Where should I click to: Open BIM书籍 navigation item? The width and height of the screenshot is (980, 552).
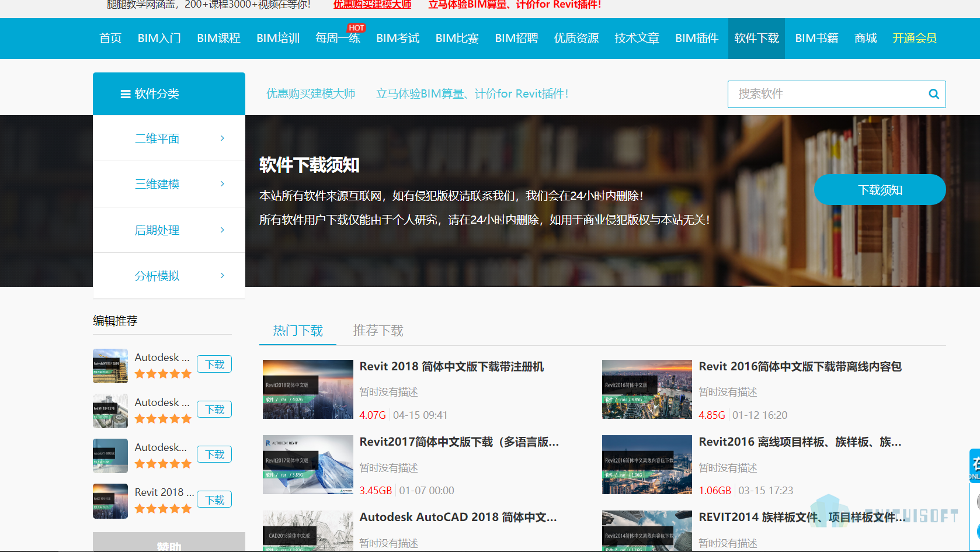[x=816, y=39]
